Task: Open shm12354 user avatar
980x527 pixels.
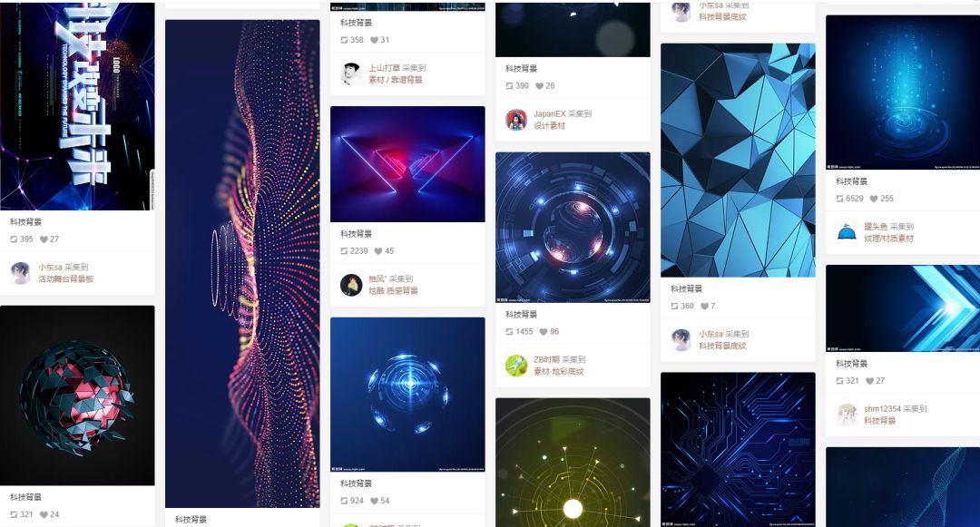Action: [x=847, y=415]
